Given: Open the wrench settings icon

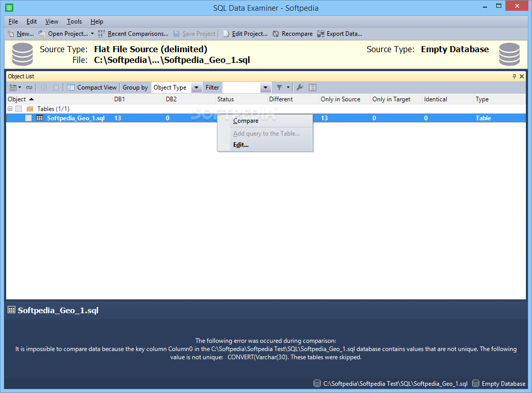Looking at the screenshot, I should click(300, 88).
